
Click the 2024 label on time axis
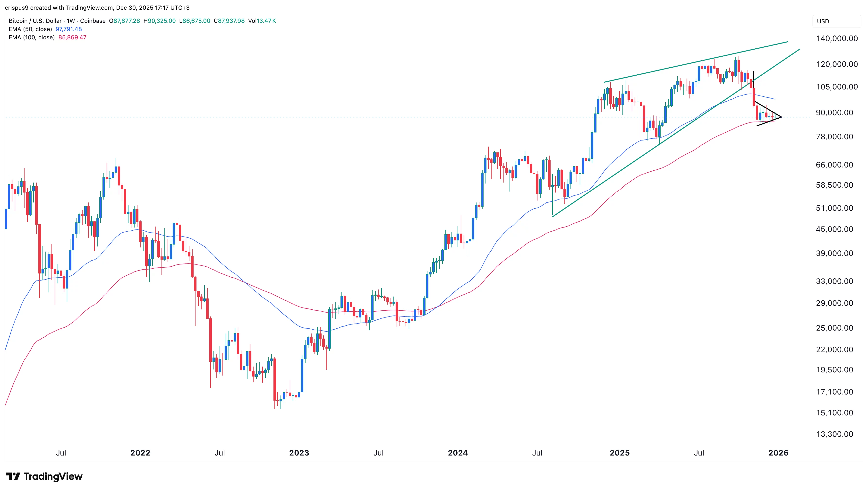coord(458,453)
